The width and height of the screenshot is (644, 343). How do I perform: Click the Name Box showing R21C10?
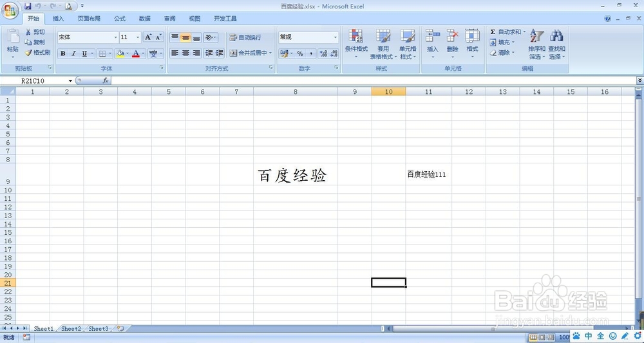33,81
